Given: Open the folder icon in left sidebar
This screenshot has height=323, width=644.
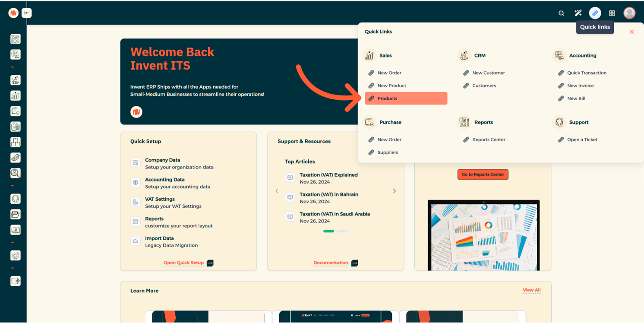Looking at the screenshot, I should 16,215.
